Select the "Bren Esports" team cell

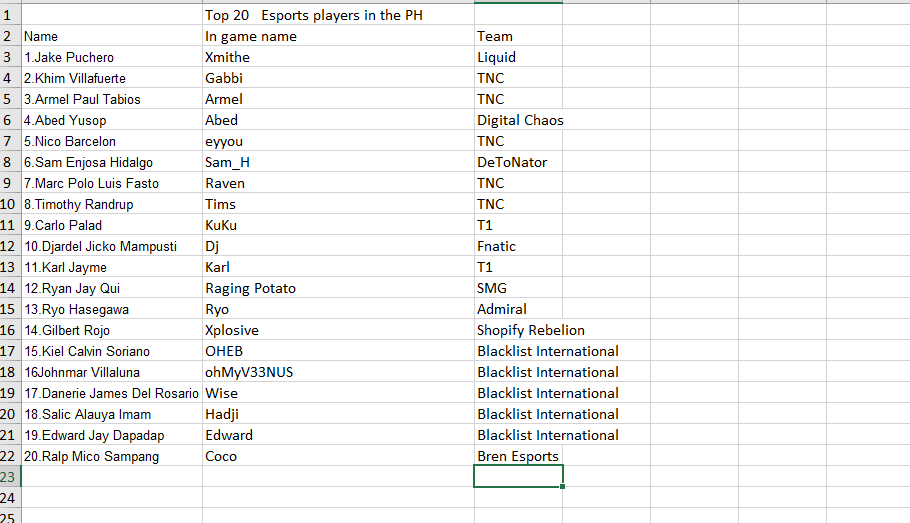click(x=518, y=456)
